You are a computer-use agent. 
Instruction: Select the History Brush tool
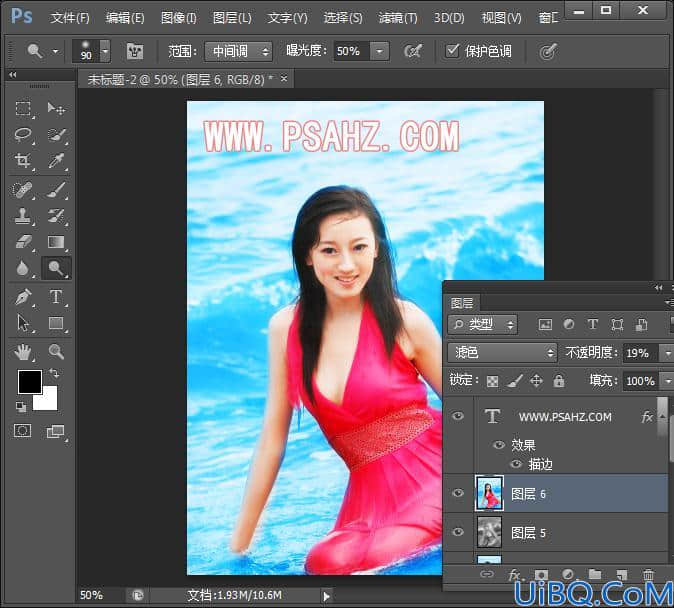click(56, 216)
